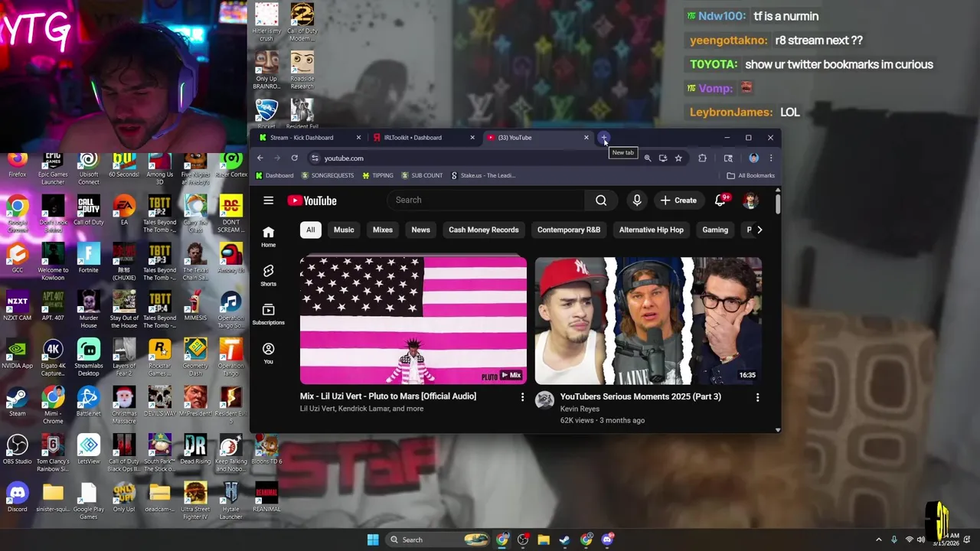Start voice search with microphone icon
Screen dimensions: 980x551
tap(637, 201)
